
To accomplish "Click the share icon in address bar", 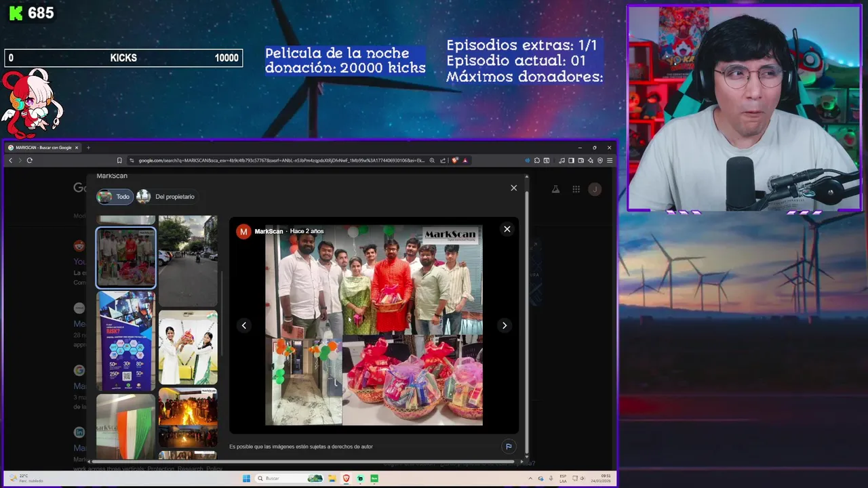I will (443, 160).
